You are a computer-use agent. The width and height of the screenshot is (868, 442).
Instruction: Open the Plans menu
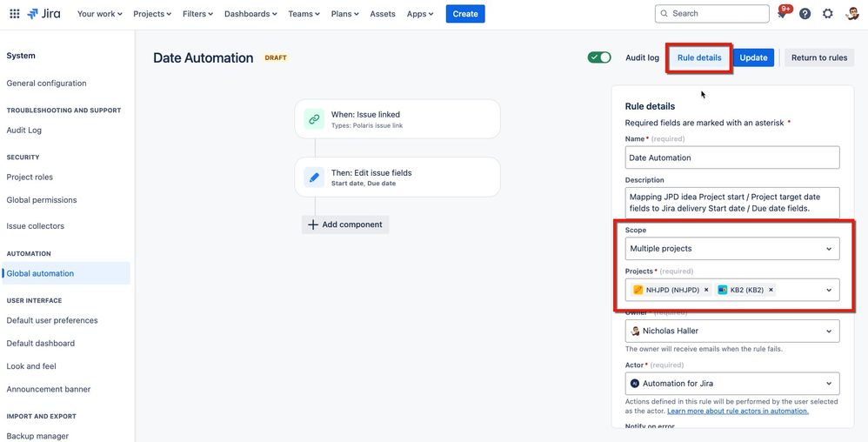[x=345, y=14]
